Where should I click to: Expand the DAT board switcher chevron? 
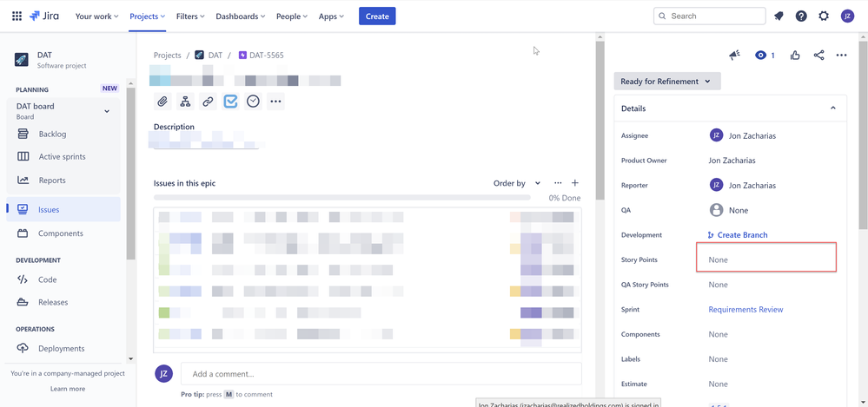107,111
